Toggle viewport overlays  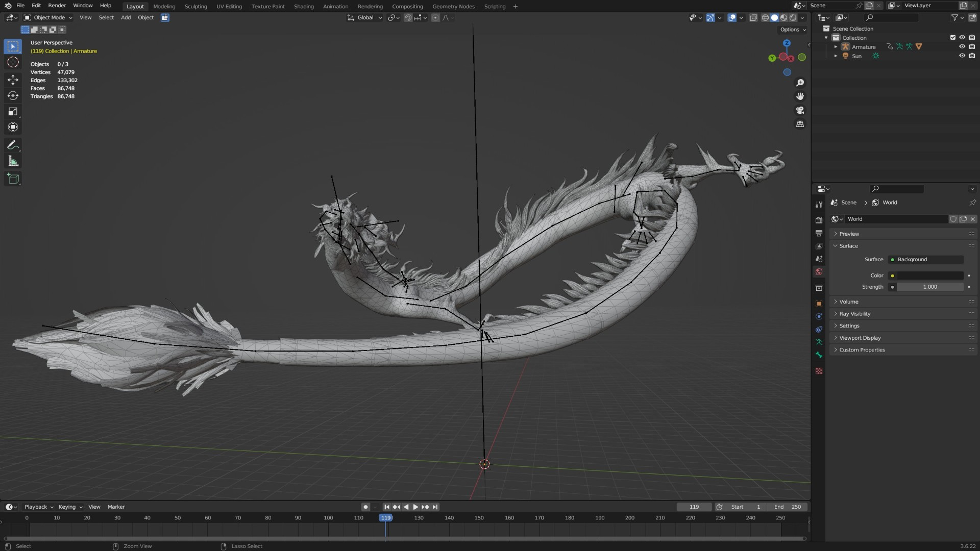tap(732, 17)
